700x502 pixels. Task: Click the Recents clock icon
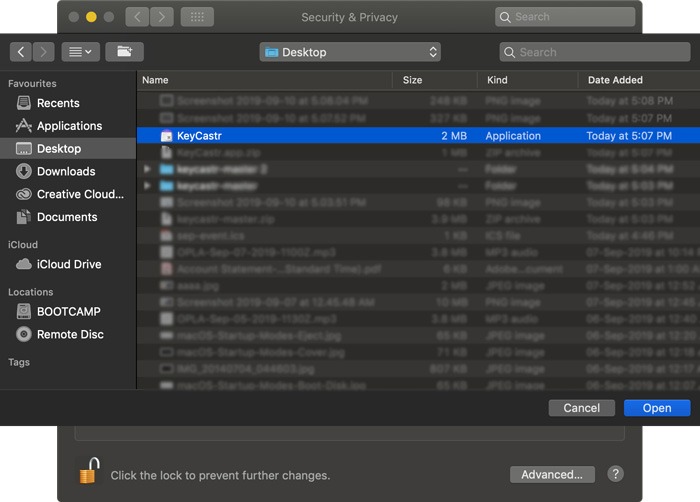click(x=24, y=103)
